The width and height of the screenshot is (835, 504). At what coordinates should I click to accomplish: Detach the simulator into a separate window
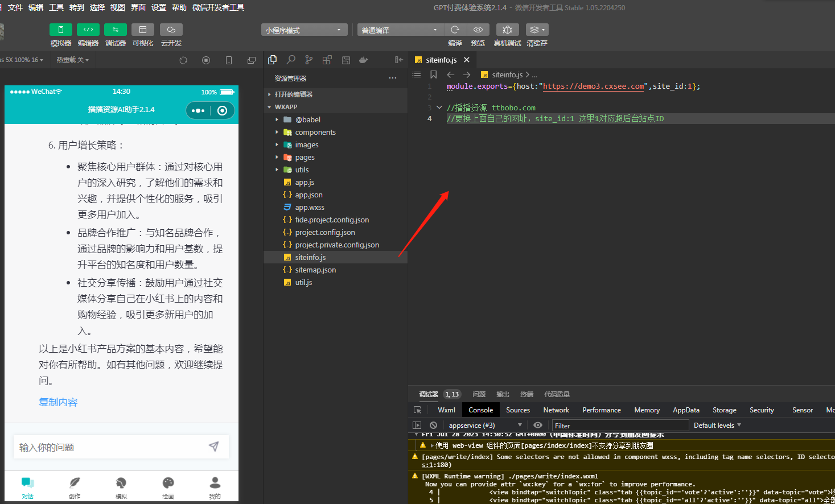point(252,60)
